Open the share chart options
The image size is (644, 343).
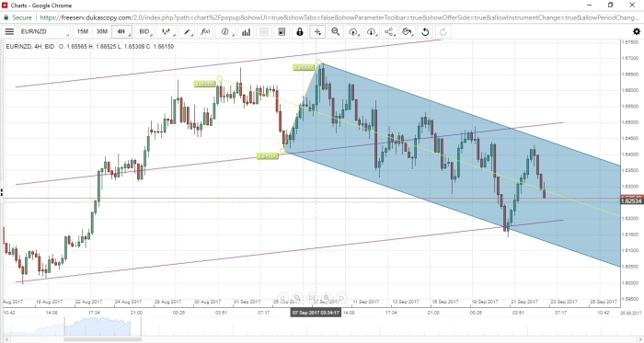[389, 31]
